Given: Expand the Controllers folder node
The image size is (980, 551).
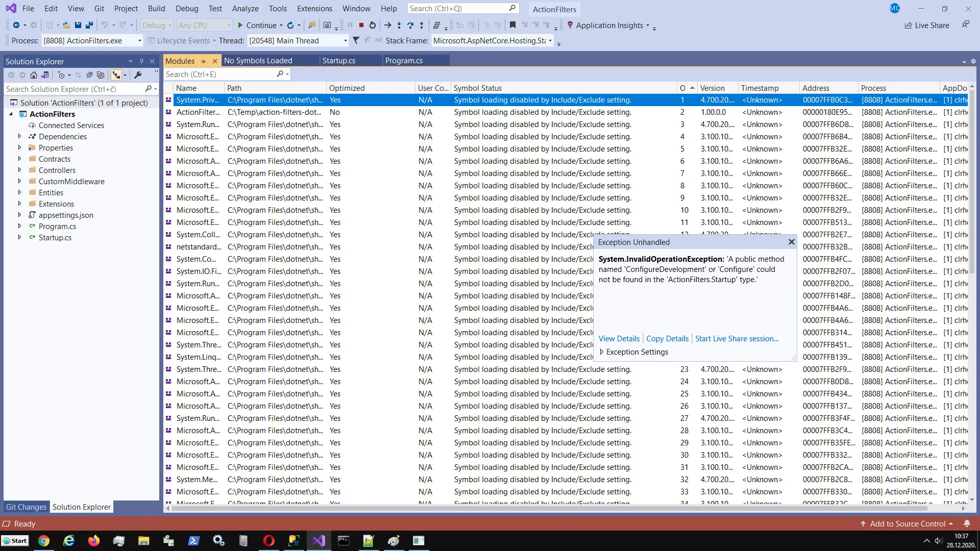Looking at the screenshot, I should click(19, 170).
